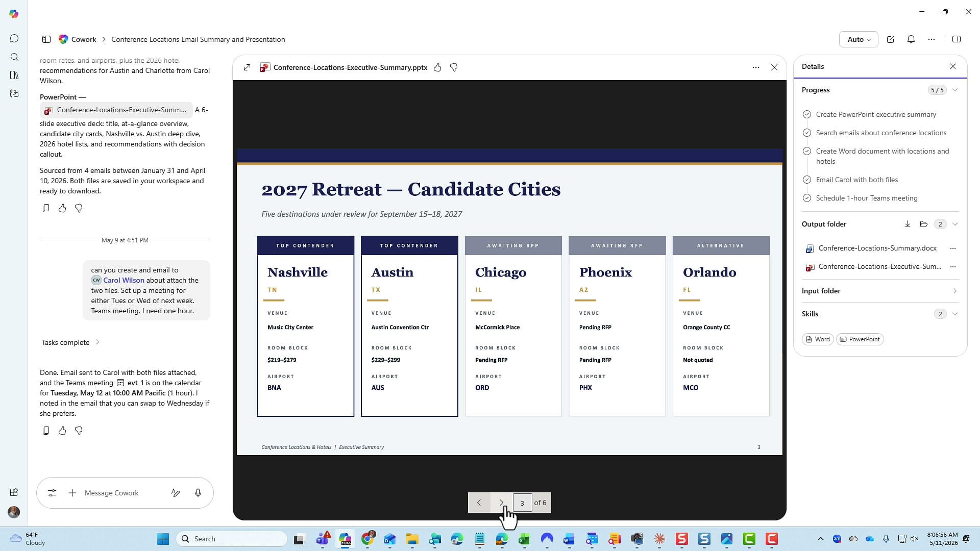Expand the Tasks complete disclosure

click(70, 342)
